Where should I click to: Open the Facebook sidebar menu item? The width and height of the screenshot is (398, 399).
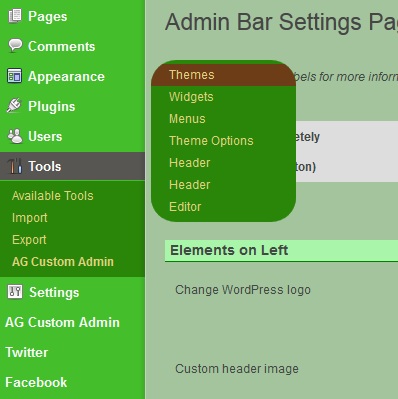click(36, 382)
